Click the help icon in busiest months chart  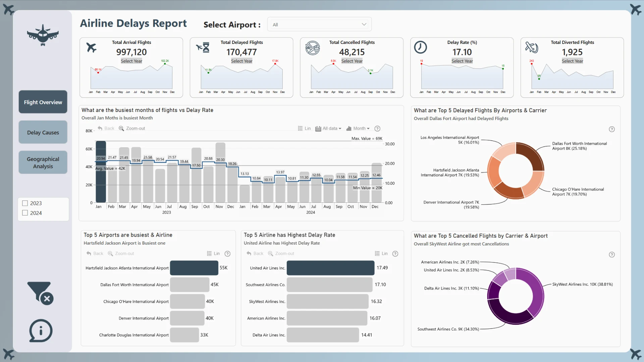[x=377, y=129]
